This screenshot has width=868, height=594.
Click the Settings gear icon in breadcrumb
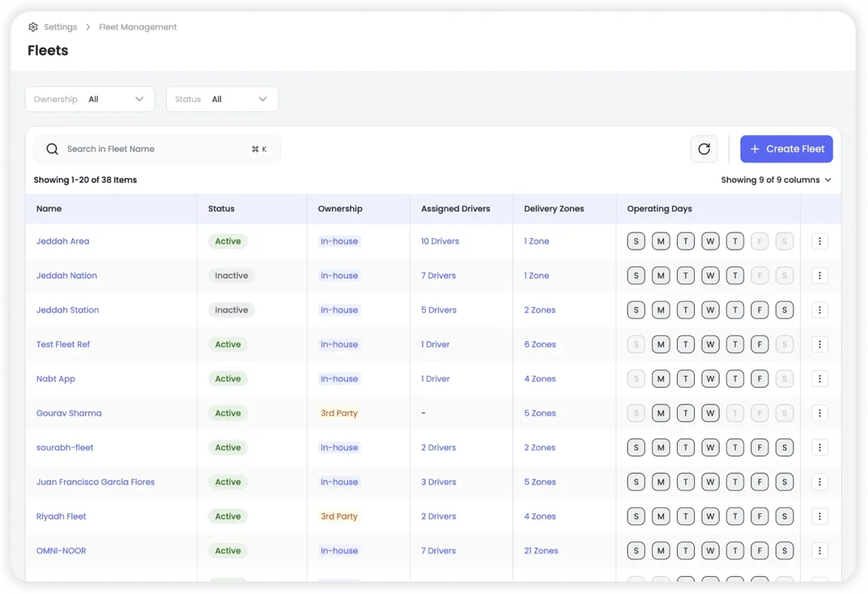click(x=33, y=26)
